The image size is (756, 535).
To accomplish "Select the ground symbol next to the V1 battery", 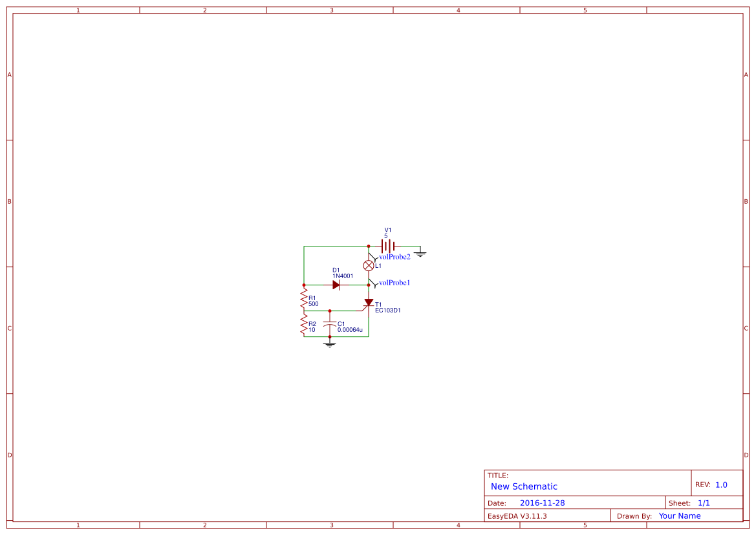I will (x=420, y=252).
